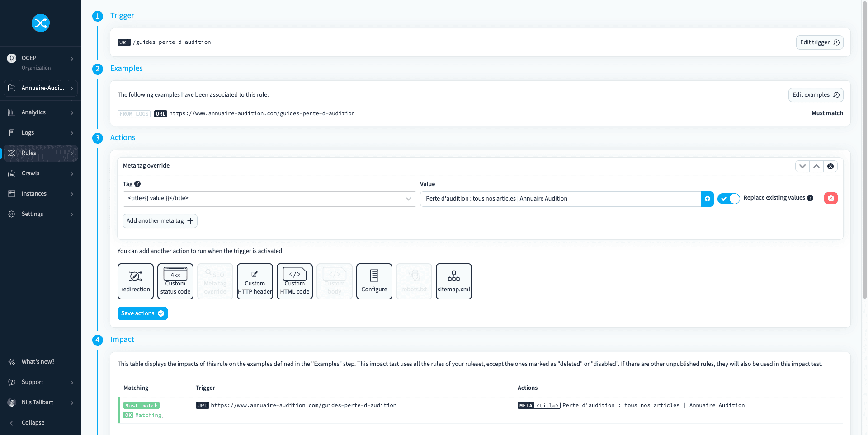Click the Support question mark icon
This screenshot has height=435, width=868.
coord(12,382)
